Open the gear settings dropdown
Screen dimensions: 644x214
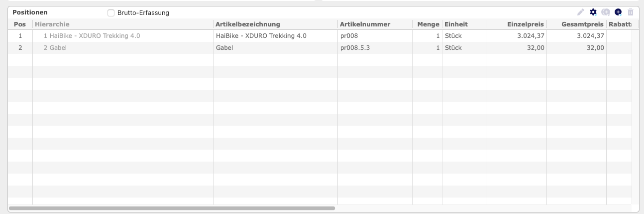(593, 12)
